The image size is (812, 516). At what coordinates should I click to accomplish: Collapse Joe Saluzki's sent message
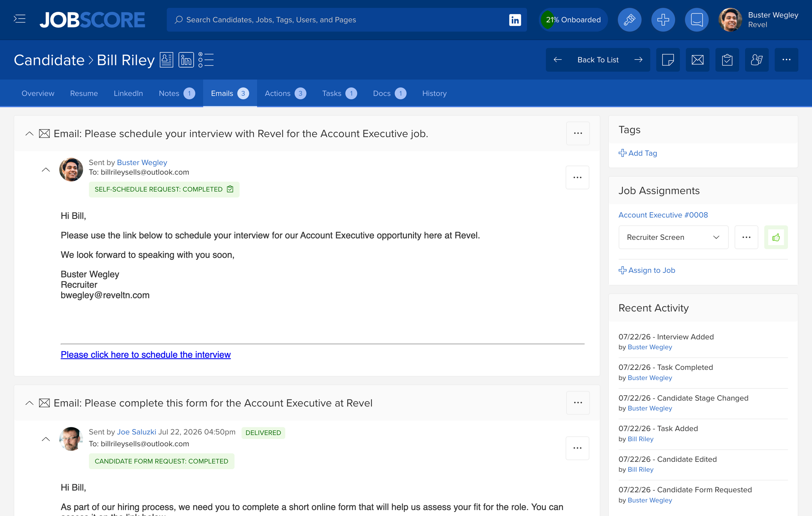tap(45, 439)
